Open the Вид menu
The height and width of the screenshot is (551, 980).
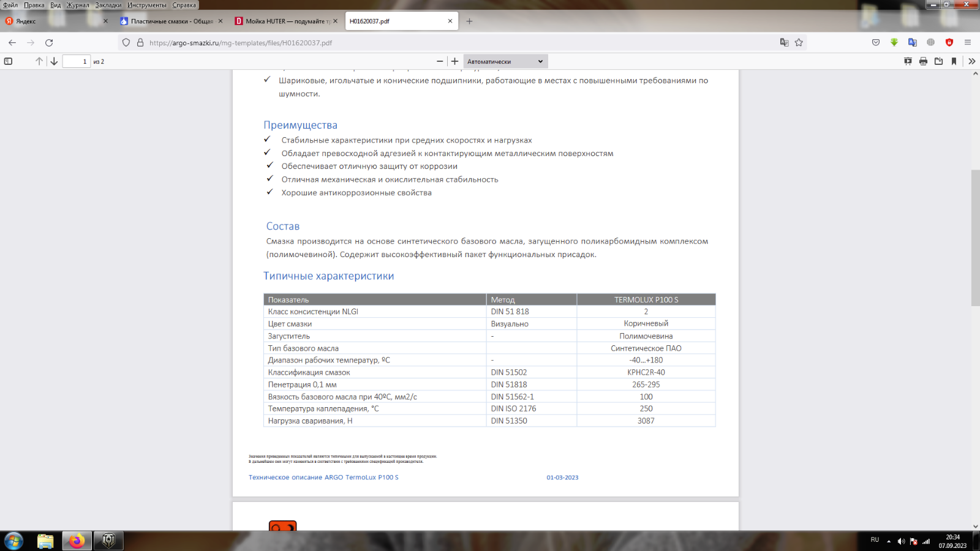pyautogui.click(x=56, y=5)
